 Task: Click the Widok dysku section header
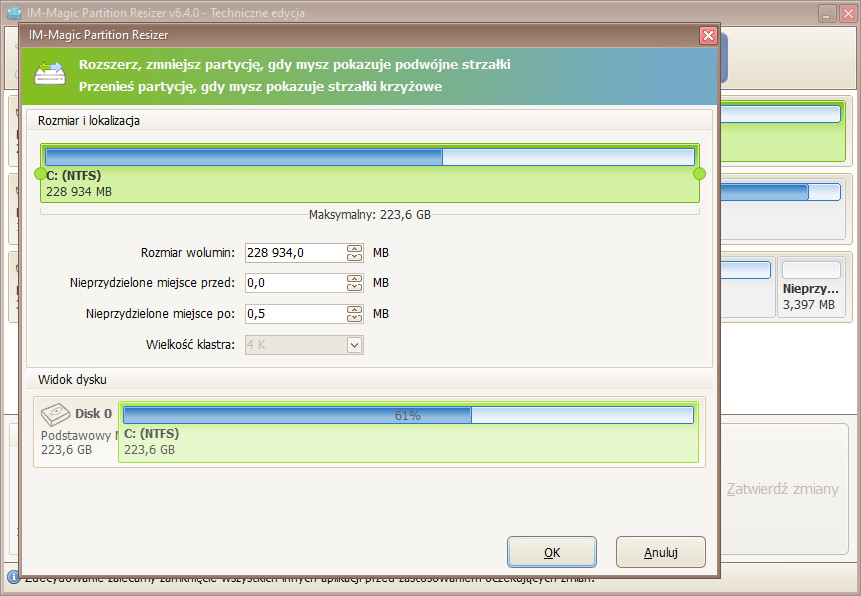click(72, 380)
